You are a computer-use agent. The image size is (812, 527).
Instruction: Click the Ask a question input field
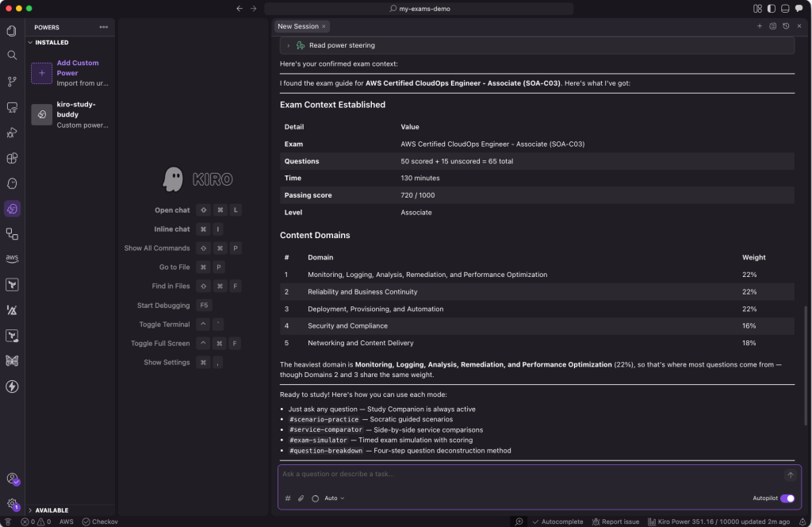tap(530, 474)
